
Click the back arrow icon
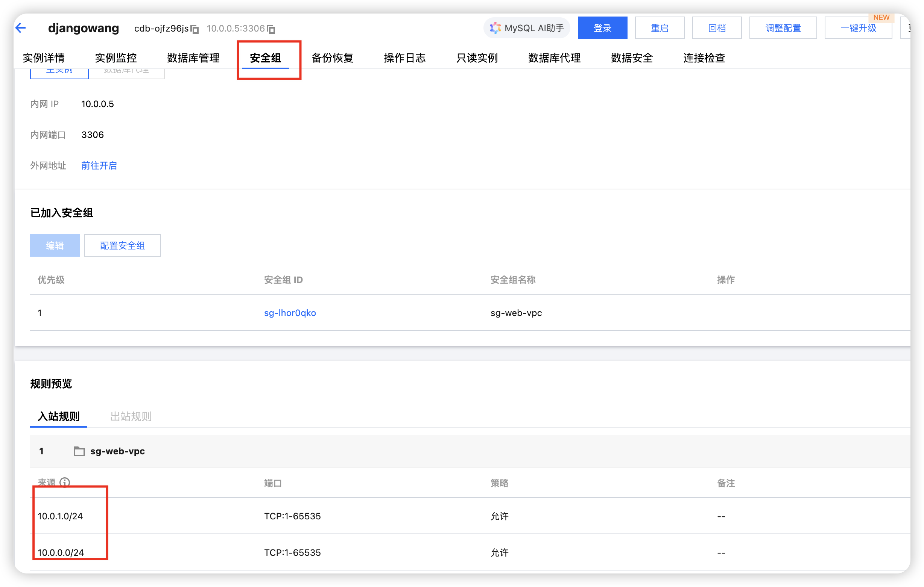pyautogui.click(x=21, y=27)
